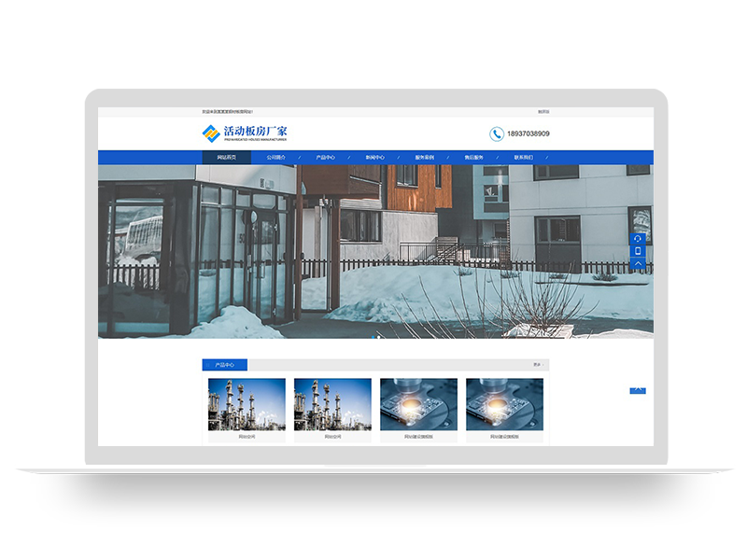Select 新闻中心 from the navigation bar
Image resolution: width=747 pixels, height=560 pixels.
coord(374,158)
